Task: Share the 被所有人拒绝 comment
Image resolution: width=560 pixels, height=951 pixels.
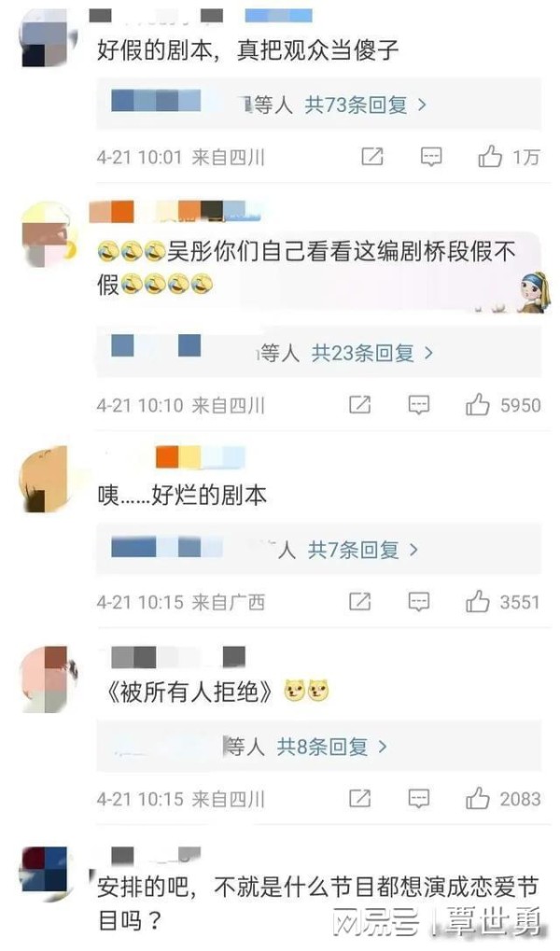Action: pos(359,799)
